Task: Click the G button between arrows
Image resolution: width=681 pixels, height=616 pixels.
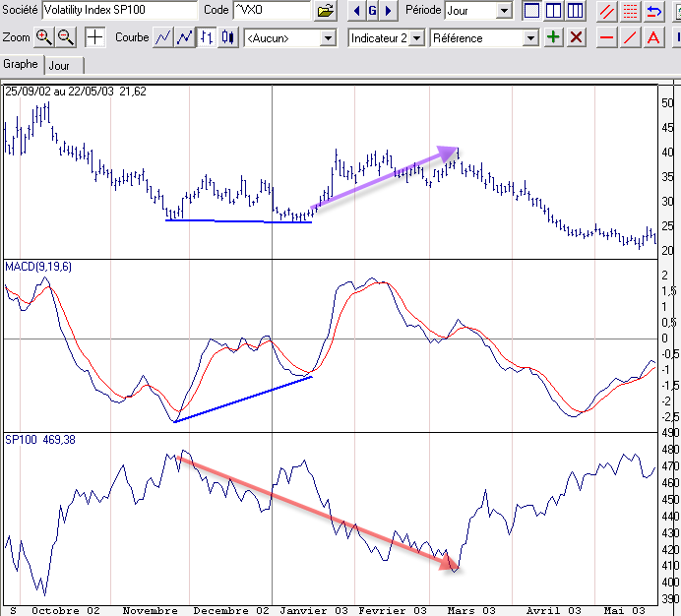Action: [x=373, y=11]
